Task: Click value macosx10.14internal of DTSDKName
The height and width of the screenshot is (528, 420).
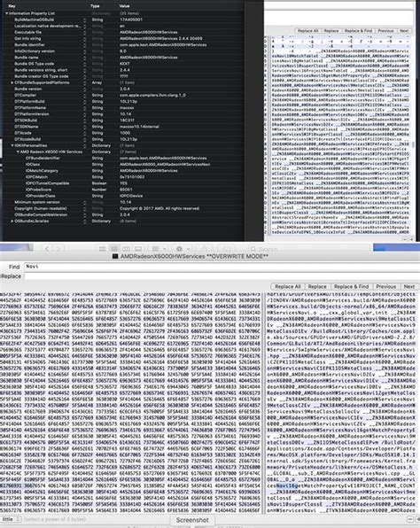Action: pyautogui.click(x=139, y=127)
